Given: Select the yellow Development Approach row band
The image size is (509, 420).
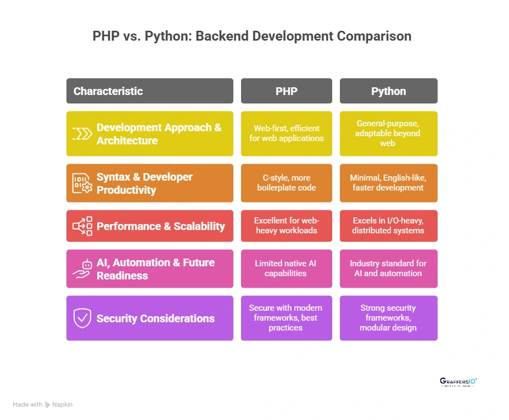Looking at the screenshot, I should 149,133.
